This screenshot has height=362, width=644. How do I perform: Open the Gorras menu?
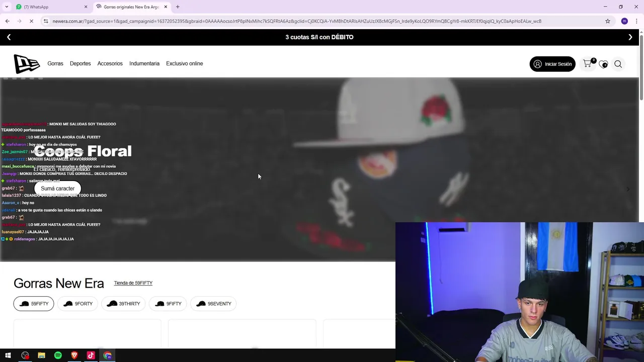coord(55,64)
